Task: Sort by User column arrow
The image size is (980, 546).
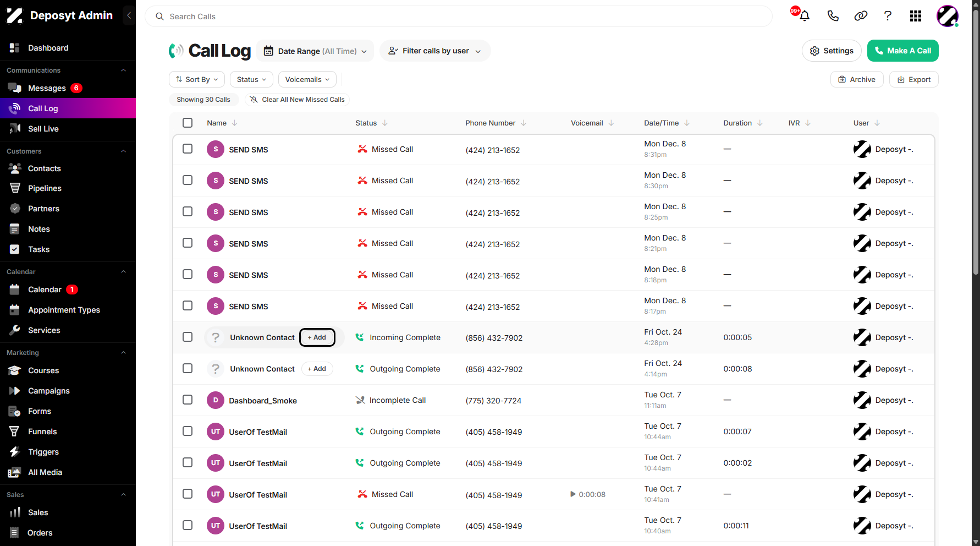Action: pyautogui.click(x=877, y=123)
